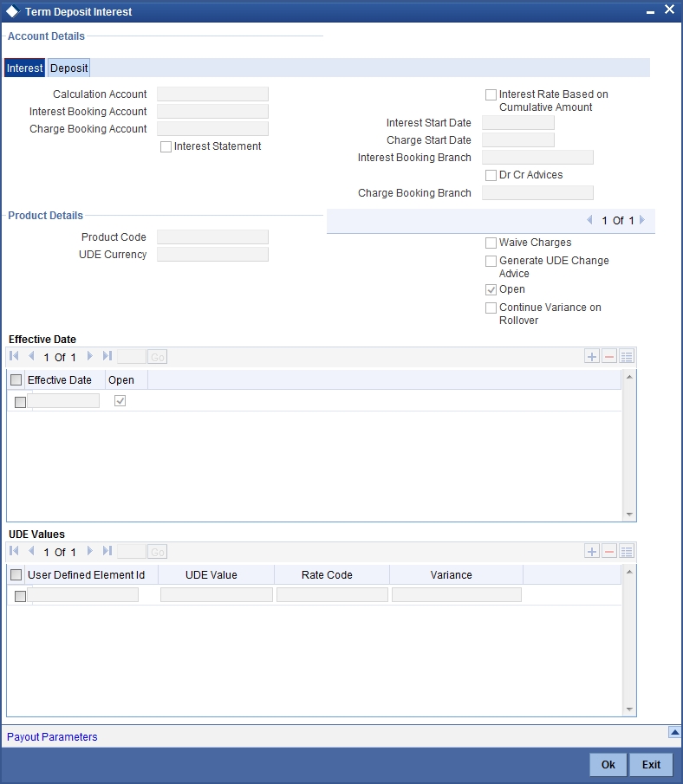The width and height of the screenshot is (683, 784).
Task: Go to last page in Effective Date grid
Action: [107, 356]
